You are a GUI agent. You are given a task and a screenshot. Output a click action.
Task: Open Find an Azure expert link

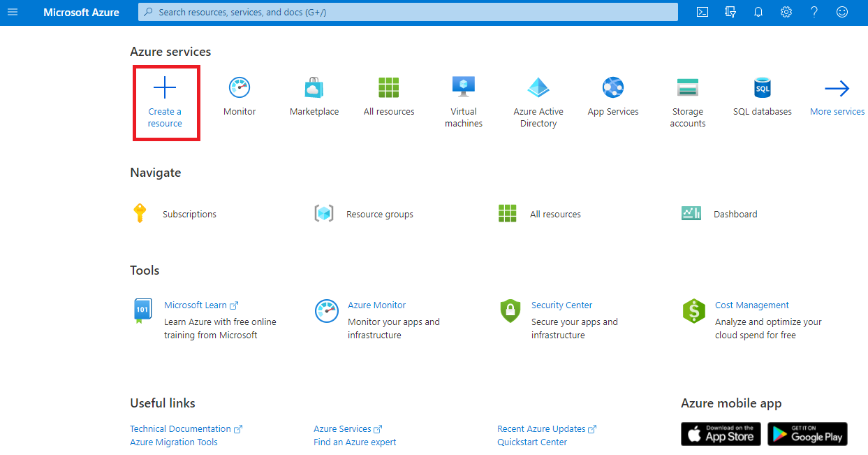355,442
